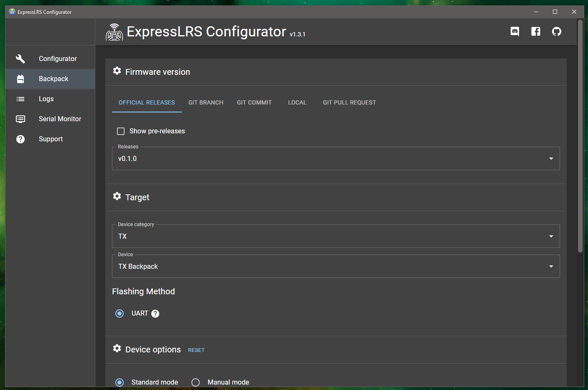Click the v1.3.1 version label
The width and height of the screenshot is (588, 390).
298,35
